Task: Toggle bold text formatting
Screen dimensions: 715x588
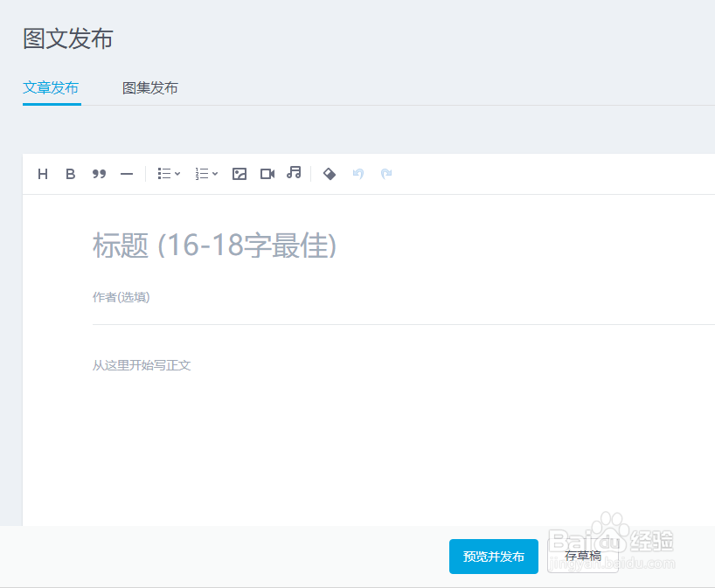Action: pos(70,173)
